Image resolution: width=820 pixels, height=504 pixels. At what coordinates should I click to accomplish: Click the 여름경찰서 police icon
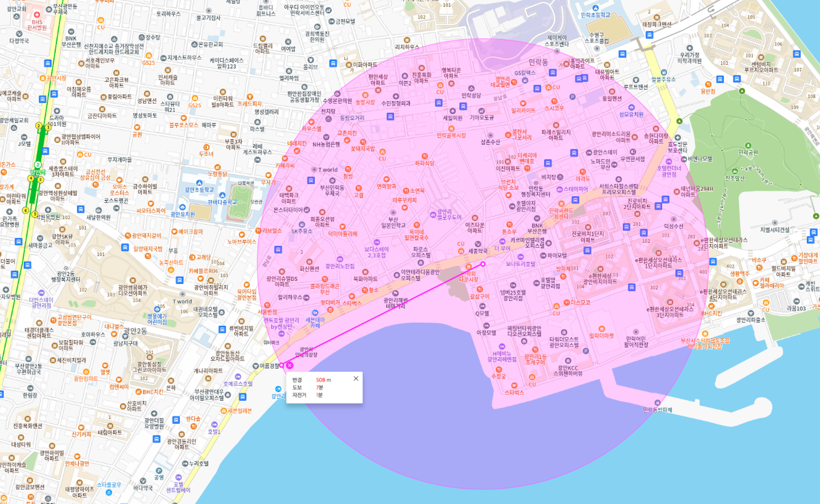click(256, 366)
